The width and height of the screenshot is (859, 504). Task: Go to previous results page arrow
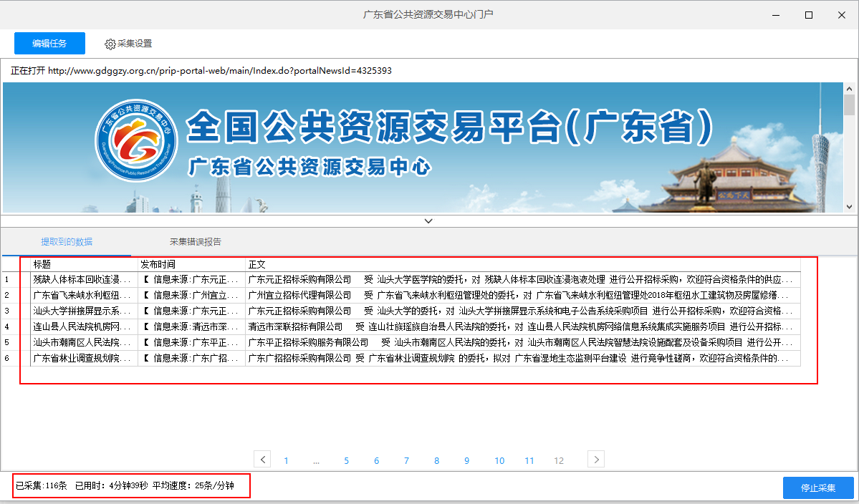262,459
